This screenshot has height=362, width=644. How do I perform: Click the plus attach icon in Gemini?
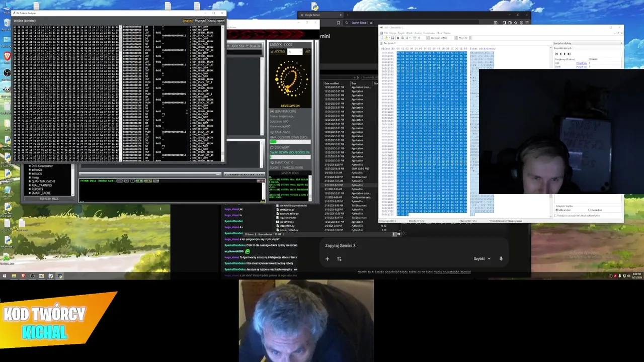click(x=327, y=258)
